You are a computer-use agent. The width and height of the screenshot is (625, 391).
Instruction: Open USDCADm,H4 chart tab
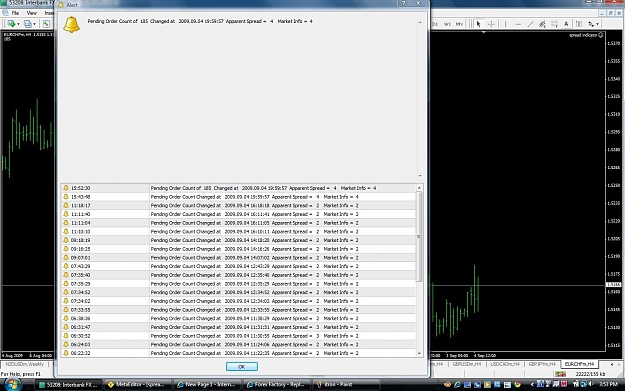coord(505,364)
